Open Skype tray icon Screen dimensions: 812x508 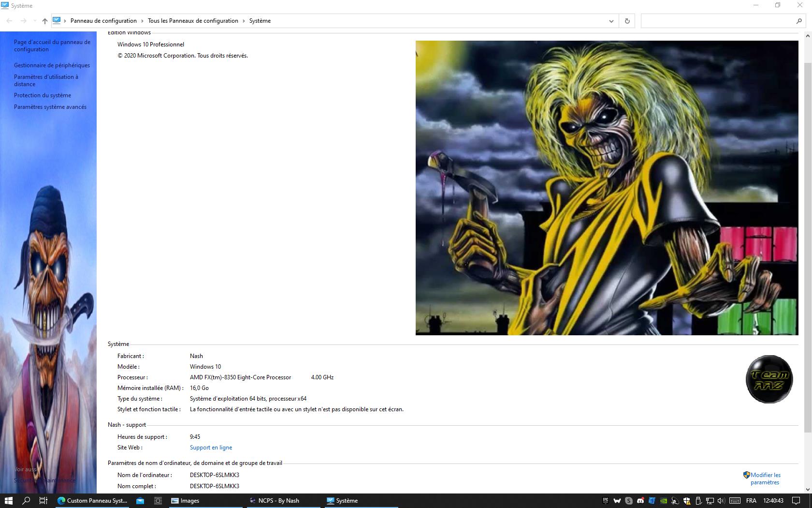629,501
